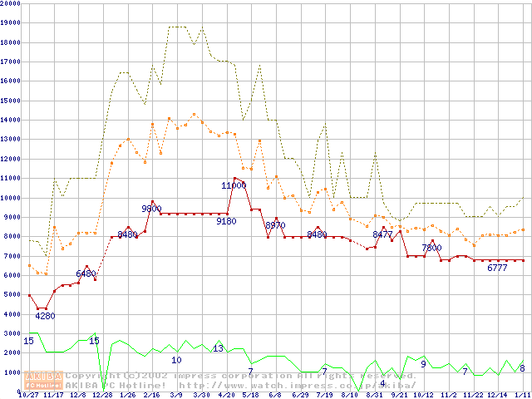Click the 9180 red line label
This screenshot has height=399, width=532.
click(226, 222)
